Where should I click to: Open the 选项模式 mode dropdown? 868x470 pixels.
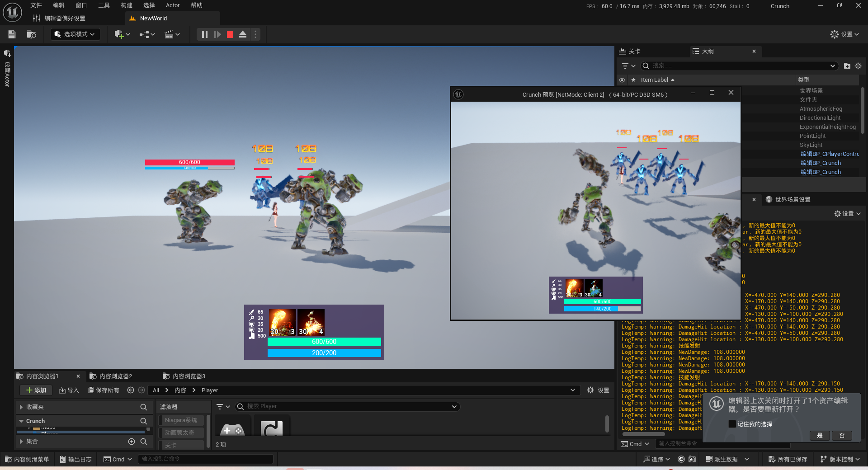[75, 34]
